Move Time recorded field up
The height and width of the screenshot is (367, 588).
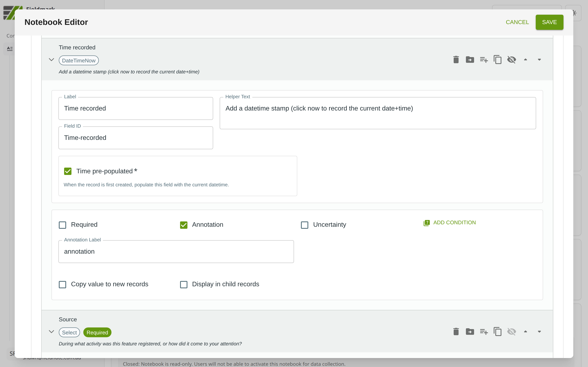coord(525,60)
